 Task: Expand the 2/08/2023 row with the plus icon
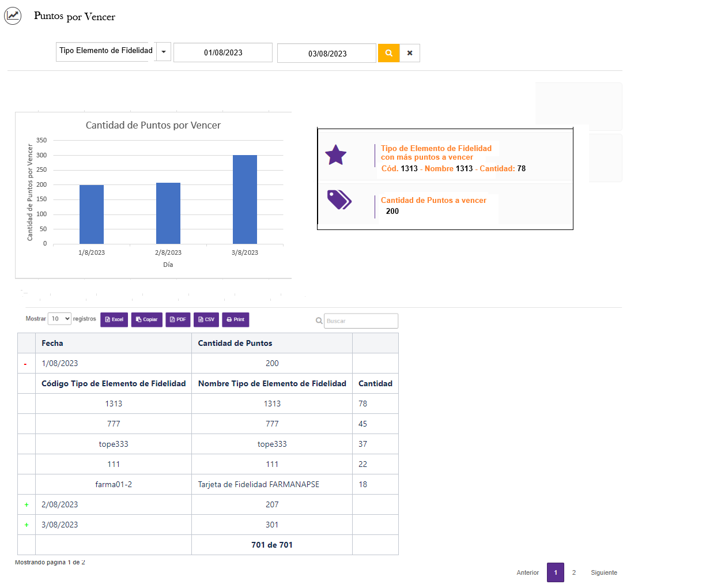27,505
